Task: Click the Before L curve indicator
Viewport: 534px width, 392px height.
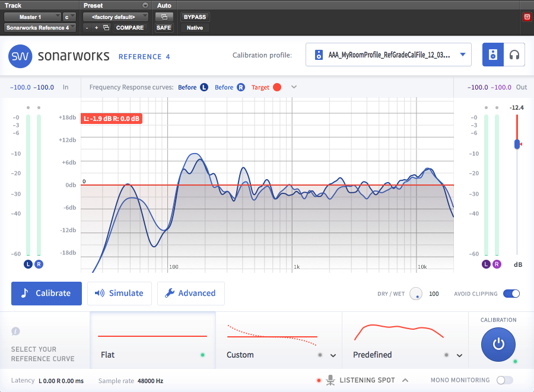Action: pos(204,87)
